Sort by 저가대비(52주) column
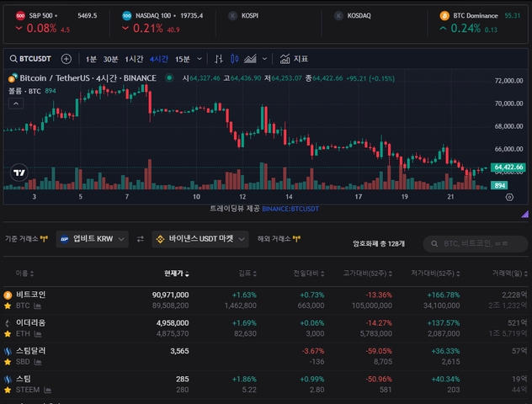The image size is (532, 404). click(x=436, y=274)
